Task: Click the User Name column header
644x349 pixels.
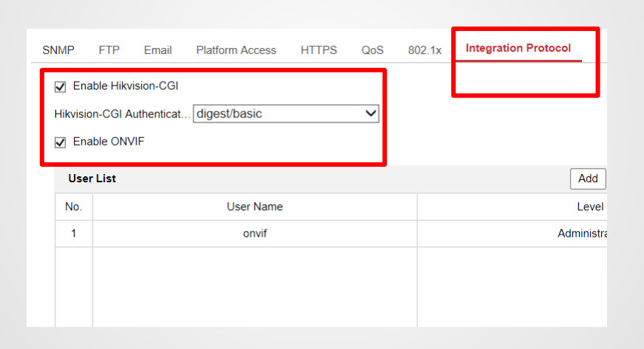Action: coord(255,207)
